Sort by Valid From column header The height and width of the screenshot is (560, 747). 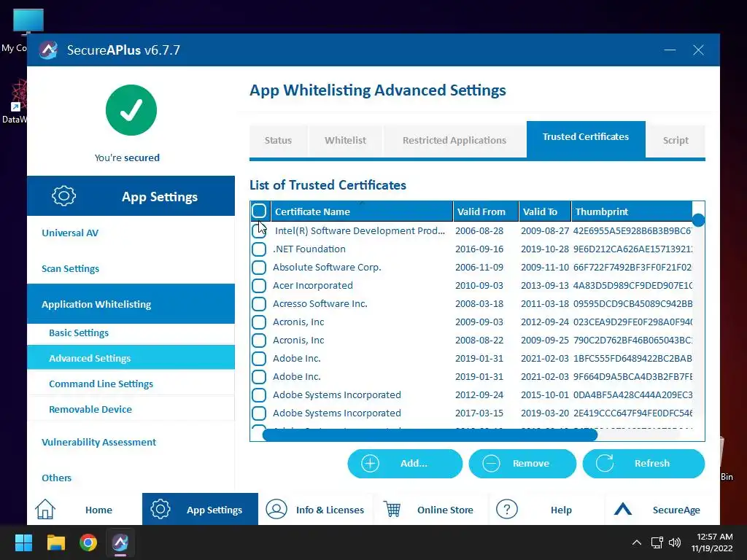coord(486,211)
